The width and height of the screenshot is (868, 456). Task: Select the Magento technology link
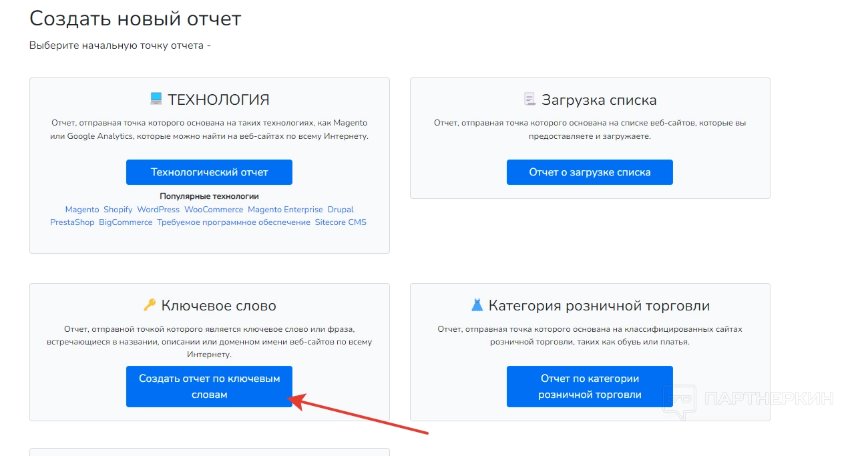pyautogui.click(x=82, y=210)
